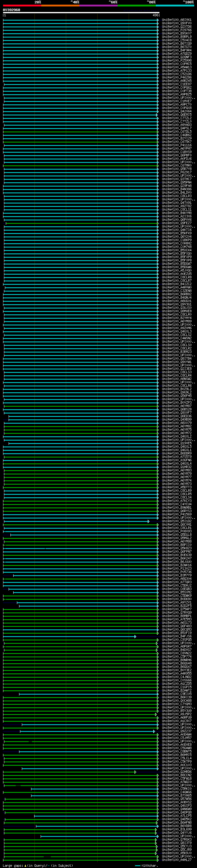This screenshot has width=197, height=868.
Task: Select hit label UniRef100_Q2HRD6
Action: point(176,772)
